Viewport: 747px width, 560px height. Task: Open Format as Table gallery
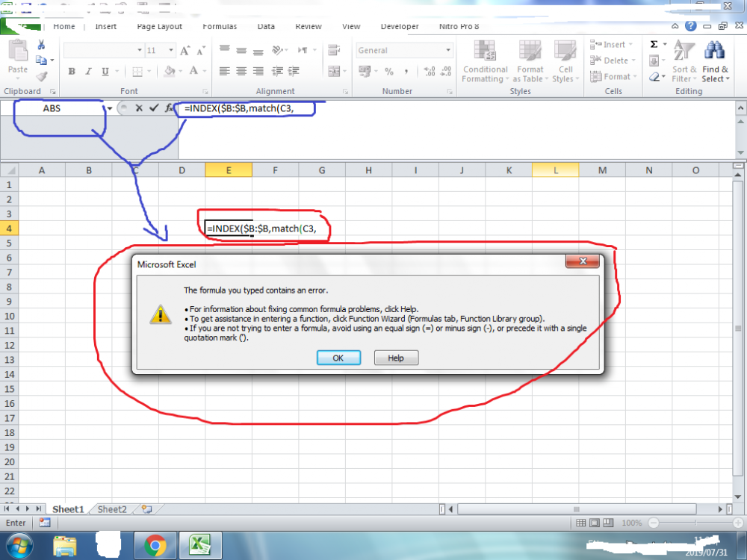[x=530, y=61]
